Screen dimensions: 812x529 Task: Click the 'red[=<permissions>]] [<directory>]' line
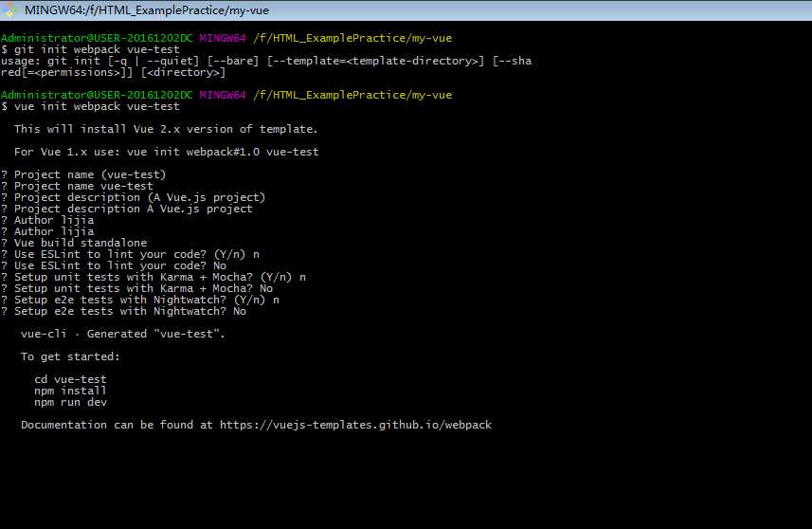pos(114,73)
